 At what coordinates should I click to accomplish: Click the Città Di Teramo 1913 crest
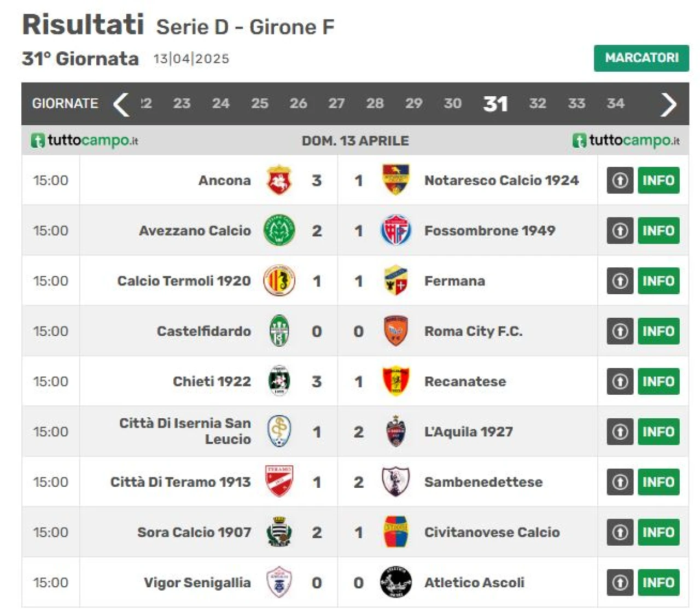point(279,482)
